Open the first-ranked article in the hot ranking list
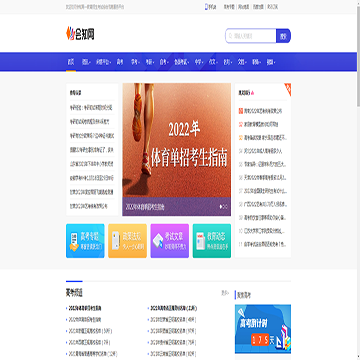 [263, 111]
